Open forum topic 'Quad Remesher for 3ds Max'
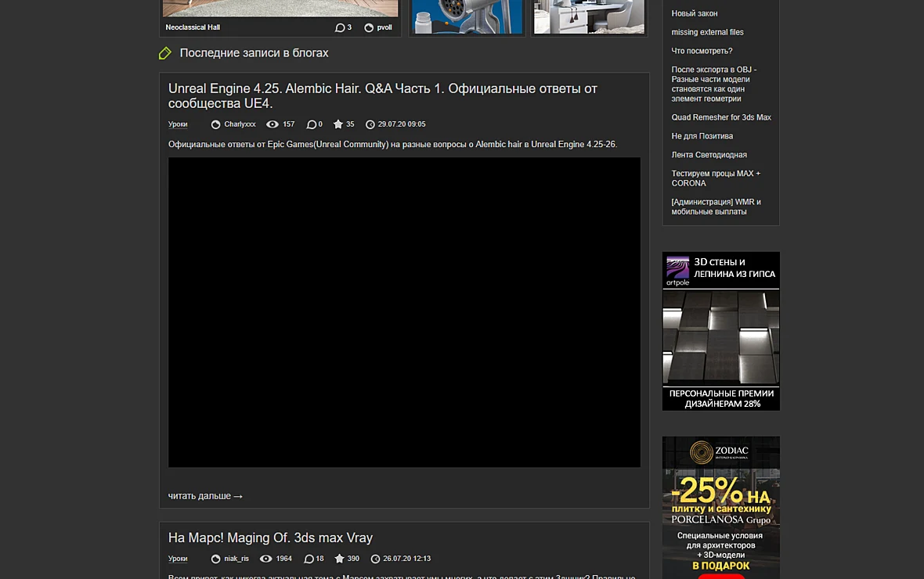Image resolution: width=924 pixels, height=579 pixels. 721,117
